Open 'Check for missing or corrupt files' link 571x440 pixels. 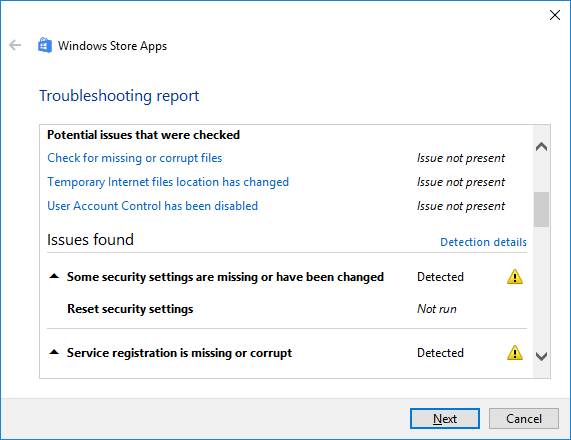[134, 158]
